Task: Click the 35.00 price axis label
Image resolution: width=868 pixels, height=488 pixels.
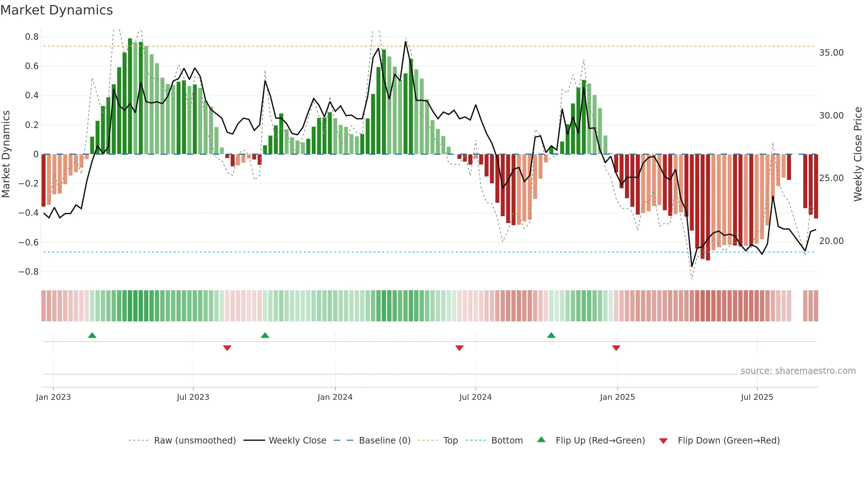Action: (831, 53)
